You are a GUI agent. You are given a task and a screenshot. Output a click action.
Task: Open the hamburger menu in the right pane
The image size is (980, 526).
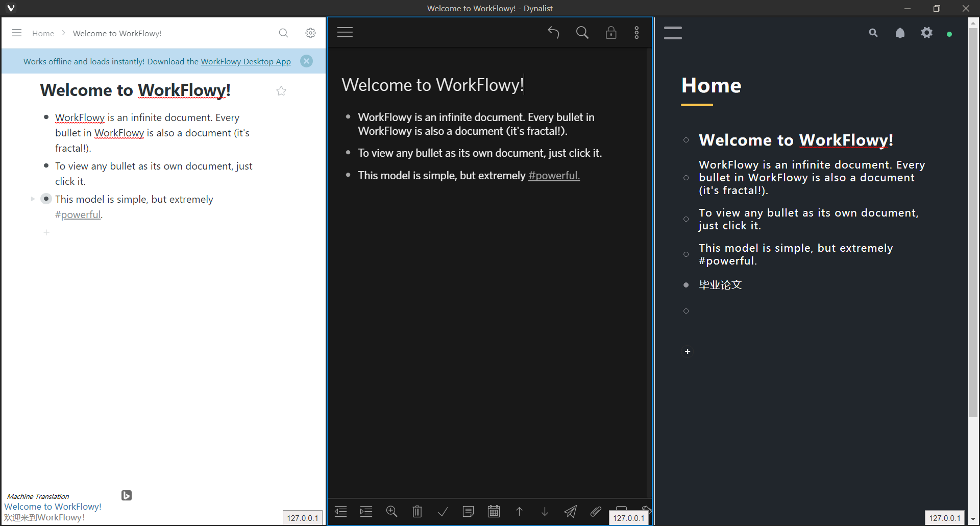673,33
